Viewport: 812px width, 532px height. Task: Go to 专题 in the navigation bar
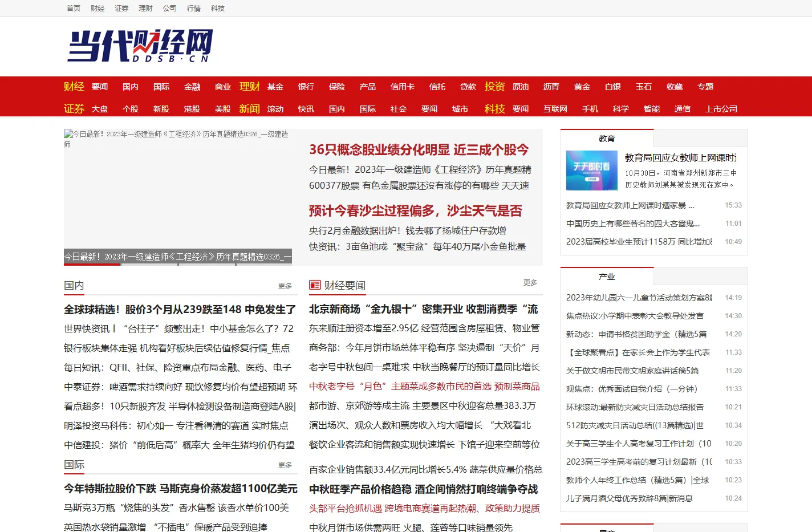[705, 87]
